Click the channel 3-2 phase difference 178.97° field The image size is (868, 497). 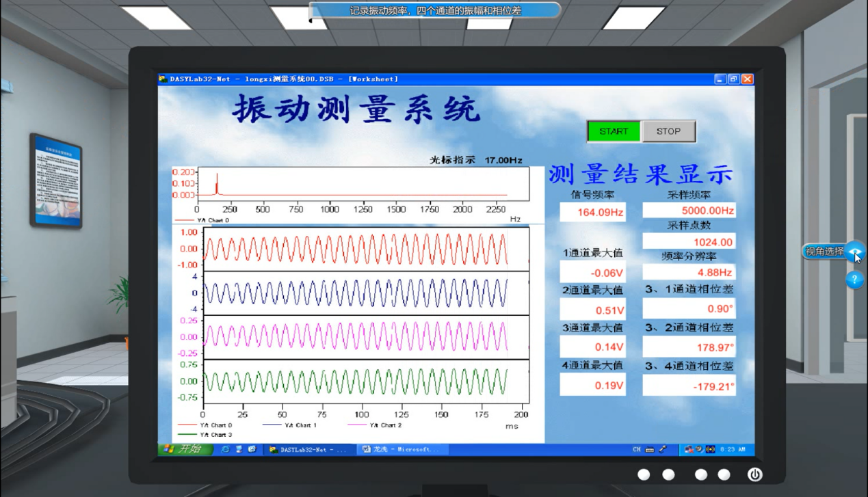(689, 347)
